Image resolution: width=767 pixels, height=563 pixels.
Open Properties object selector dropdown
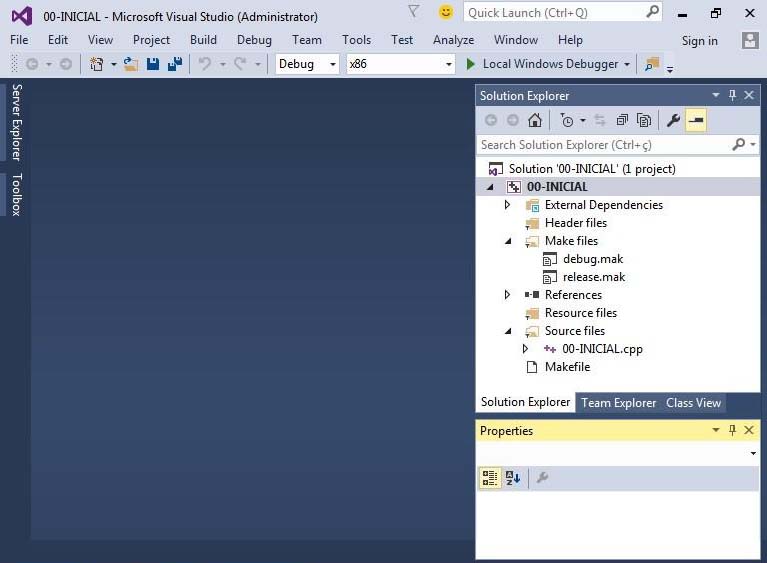[753, 453]
